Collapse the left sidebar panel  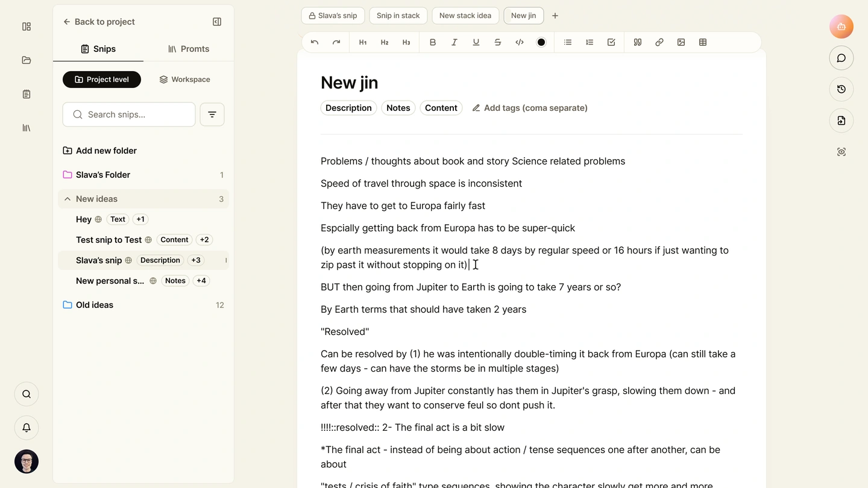tap(217, 22)
